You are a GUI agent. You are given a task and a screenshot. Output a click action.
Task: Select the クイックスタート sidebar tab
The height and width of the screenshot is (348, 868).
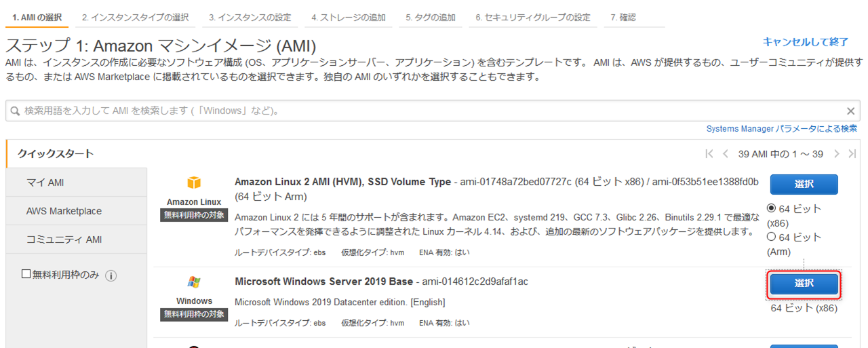[x=77, y=154]
